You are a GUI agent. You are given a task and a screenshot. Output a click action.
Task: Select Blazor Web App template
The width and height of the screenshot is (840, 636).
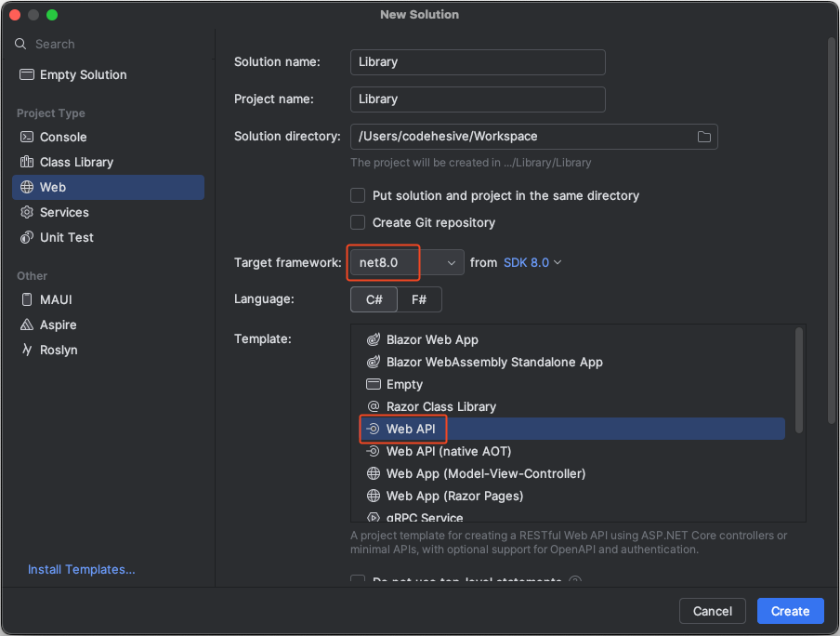573,339
